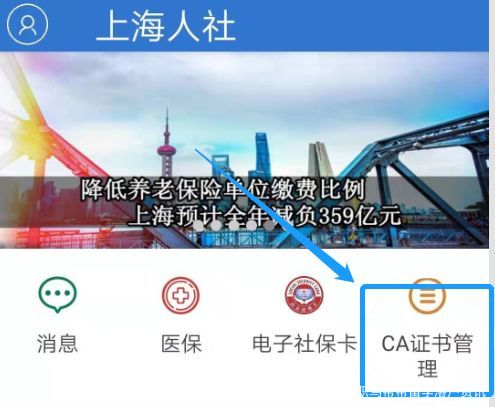Open the user profile avatar icon
The image size is (495, 407).
28,24
